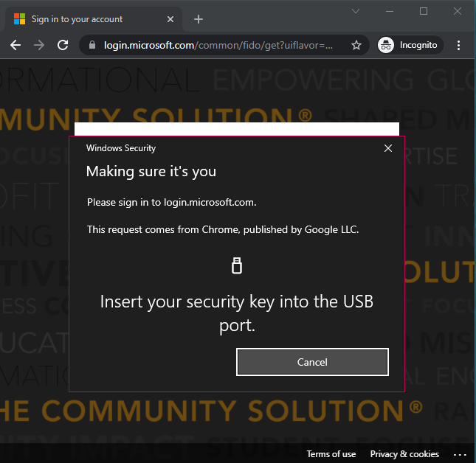Close the Chrome window

[458, 11]
